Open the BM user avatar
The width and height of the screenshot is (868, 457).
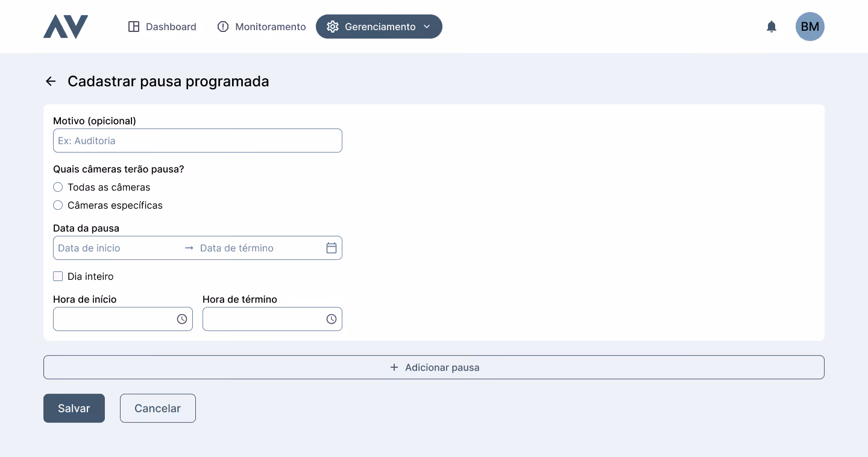tap(810, 27)
